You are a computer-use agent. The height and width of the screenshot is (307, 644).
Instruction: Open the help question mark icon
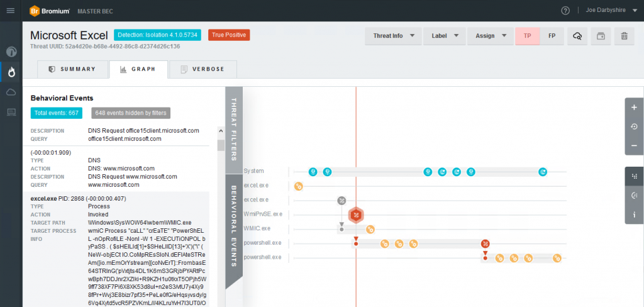[565, 11]
